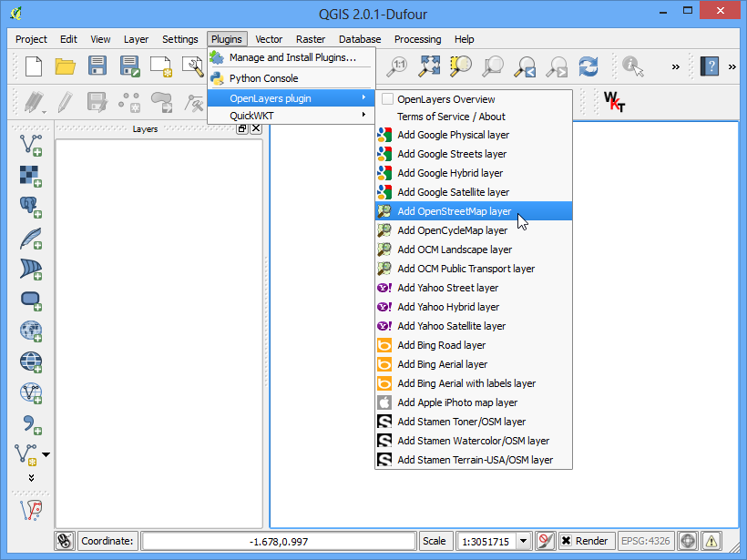Select Add Bing Aerial layer
This screenshot has width=747, height=560.
(474, 364)
